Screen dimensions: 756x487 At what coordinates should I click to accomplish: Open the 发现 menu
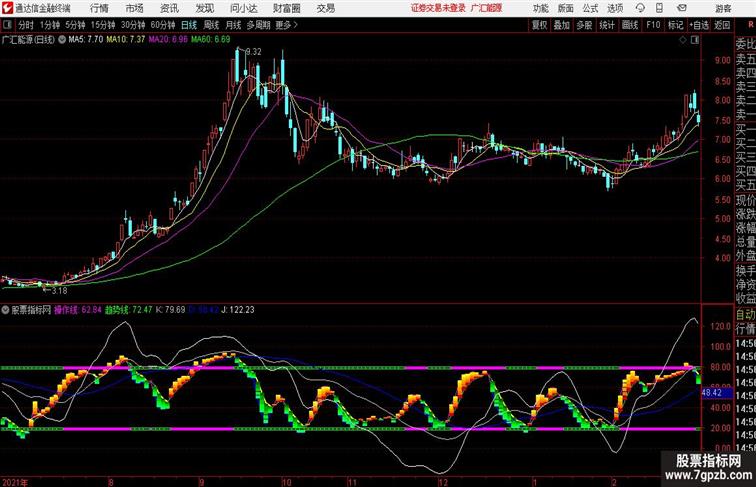tap(205, 8)
